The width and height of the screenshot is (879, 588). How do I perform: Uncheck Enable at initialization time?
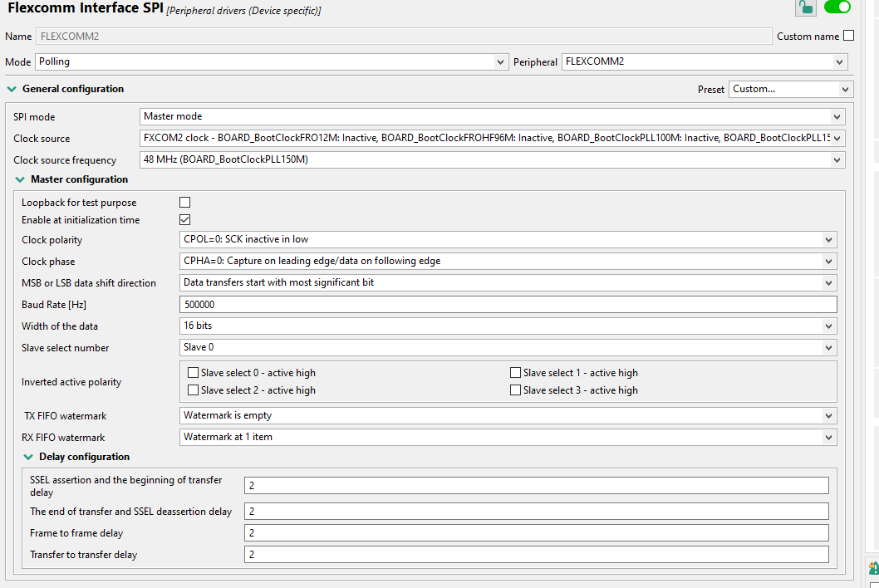(184, 219)
